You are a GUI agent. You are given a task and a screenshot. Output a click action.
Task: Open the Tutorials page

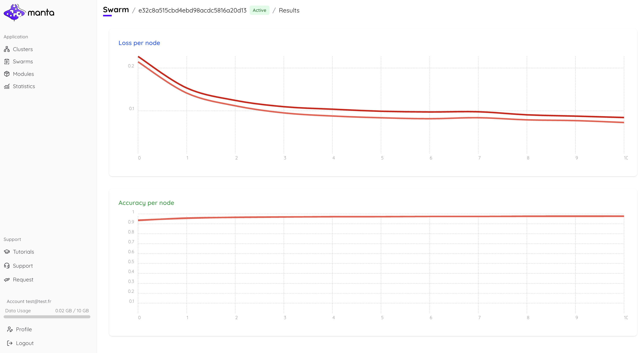point(23,251)
